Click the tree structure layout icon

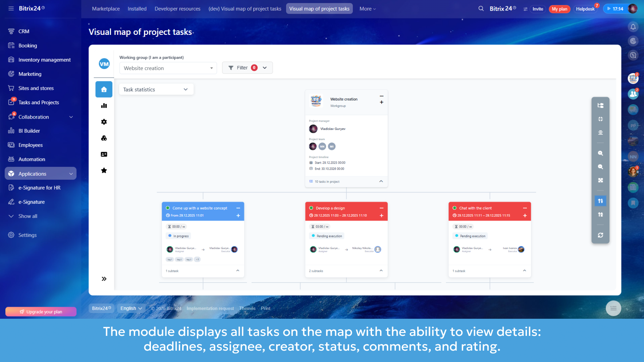tap(600, 106)
